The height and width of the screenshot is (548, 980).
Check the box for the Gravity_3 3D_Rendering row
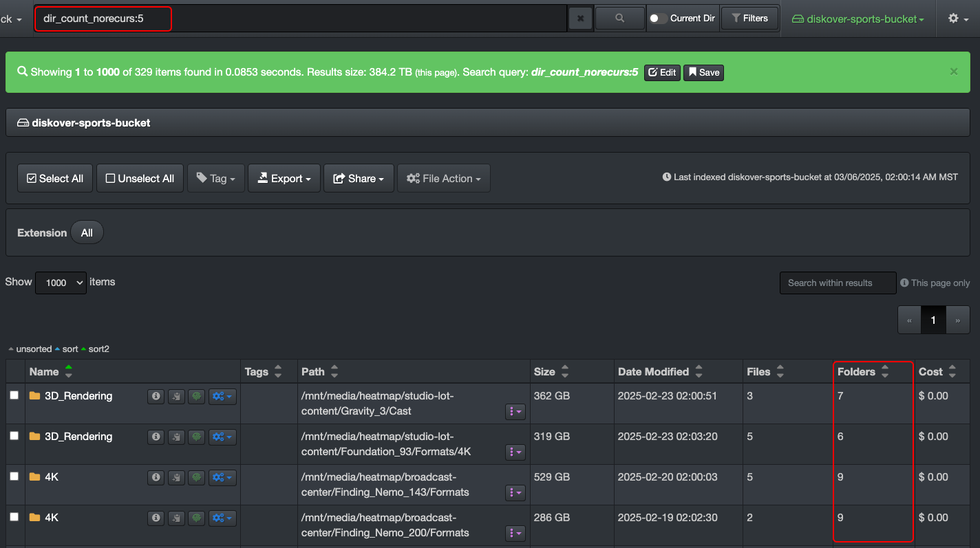point(14,395)
